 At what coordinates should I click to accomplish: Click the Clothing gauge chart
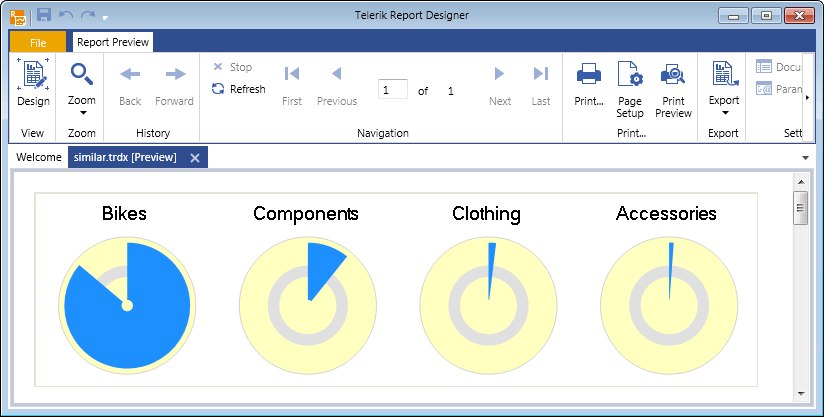pos(489,305)
